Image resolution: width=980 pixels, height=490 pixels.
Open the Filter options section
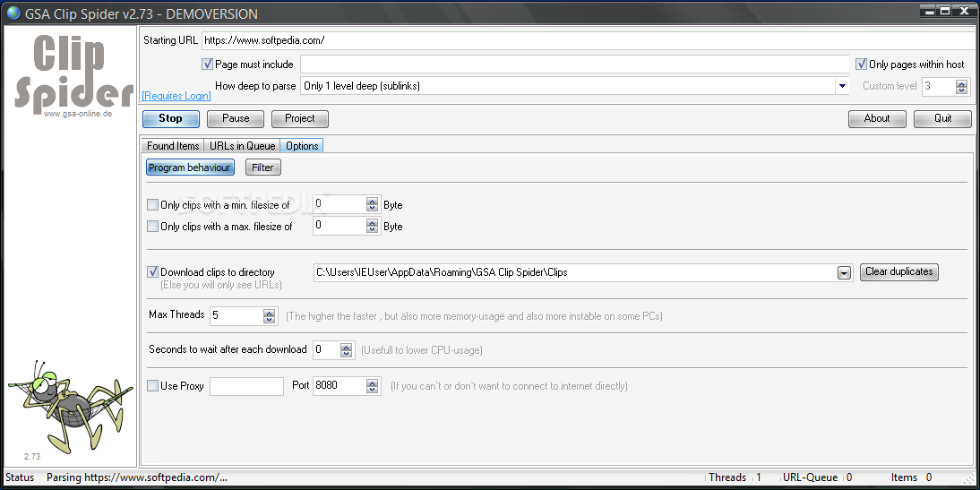pyautogui.click(x=263, y=168)
